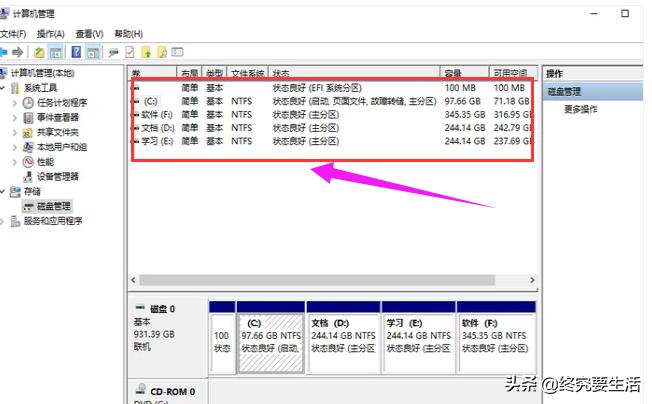This screenshot has width=652, height=404.
Task: Select the 软件 (F:) partition block
Action: point(496,337)
